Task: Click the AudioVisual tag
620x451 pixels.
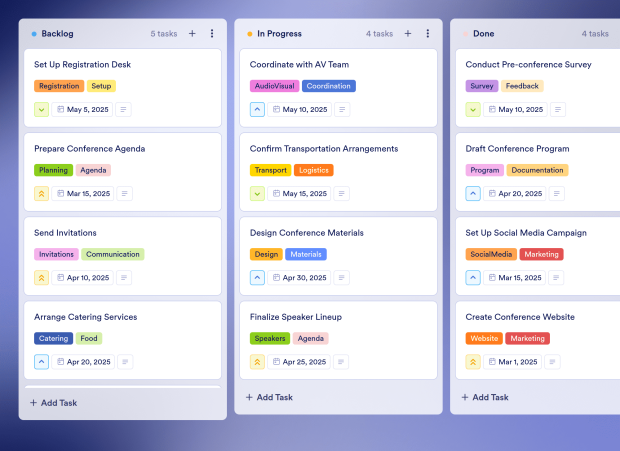Action: pyautogui.click(x=274, y=86)
